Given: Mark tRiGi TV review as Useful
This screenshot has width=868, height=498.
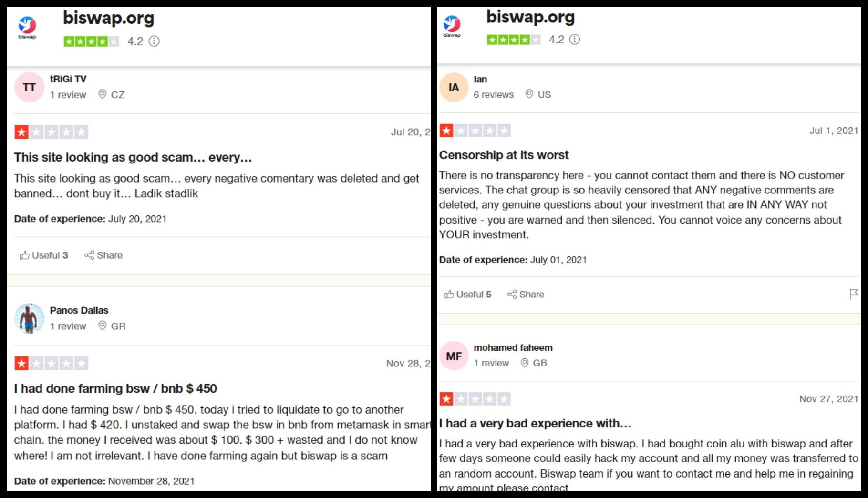Looking at the screenshot, I should coord(44,255).
